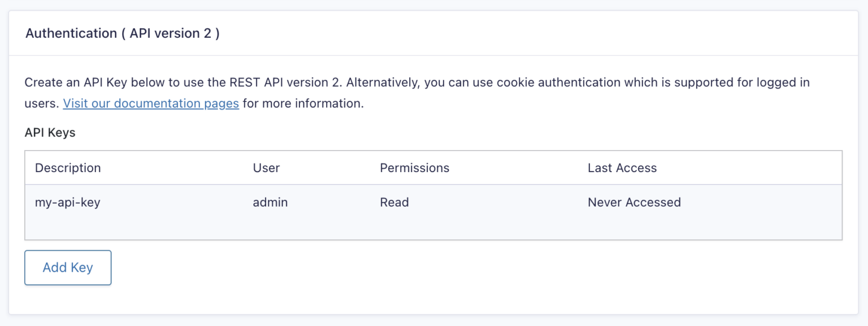
Task: Click the admin user cell
Action: pos(270,203)
